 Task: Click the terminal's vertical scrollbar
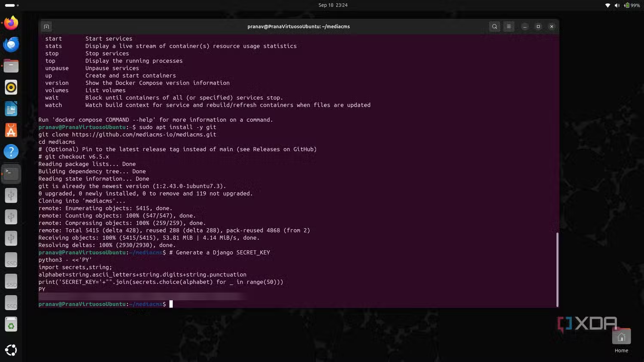click(x=557, y=269)
